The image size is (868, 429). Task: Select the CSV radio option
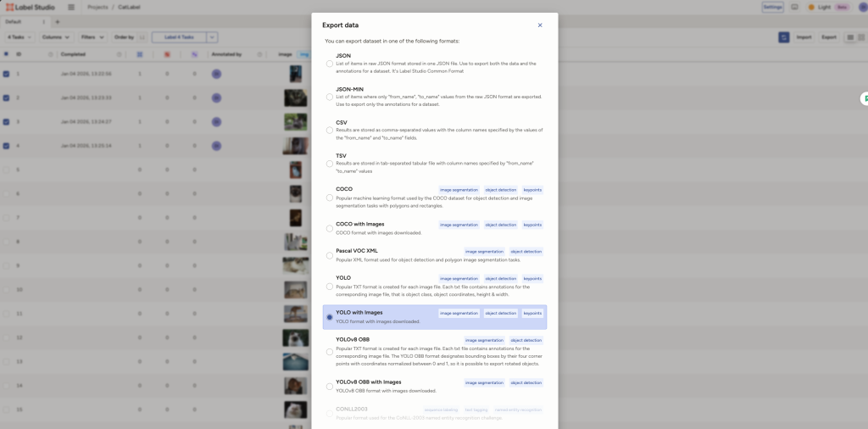coord(330,130)
